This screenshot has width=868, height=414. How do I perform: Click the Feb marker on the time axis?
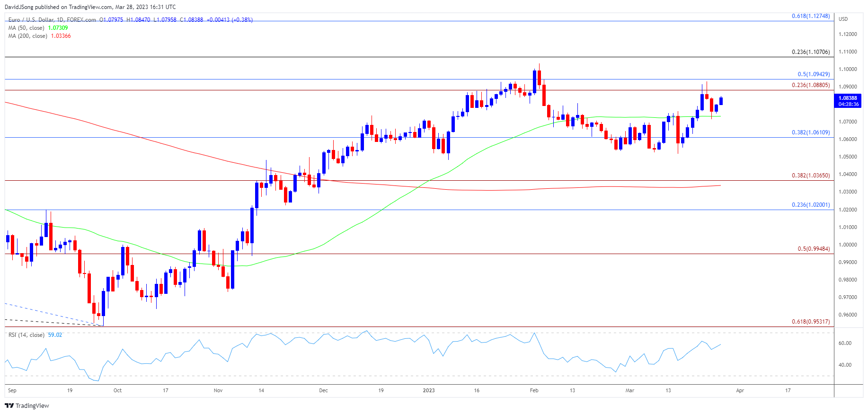[x=534, y=390]
